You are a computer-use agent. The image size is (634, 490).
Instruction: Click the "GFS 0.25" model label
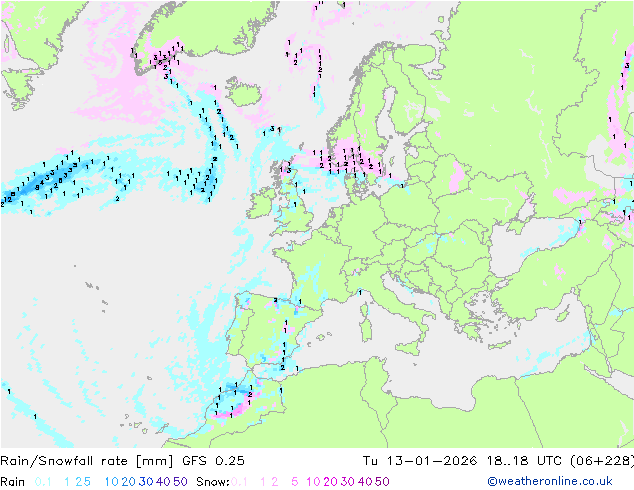pos(213,461)
